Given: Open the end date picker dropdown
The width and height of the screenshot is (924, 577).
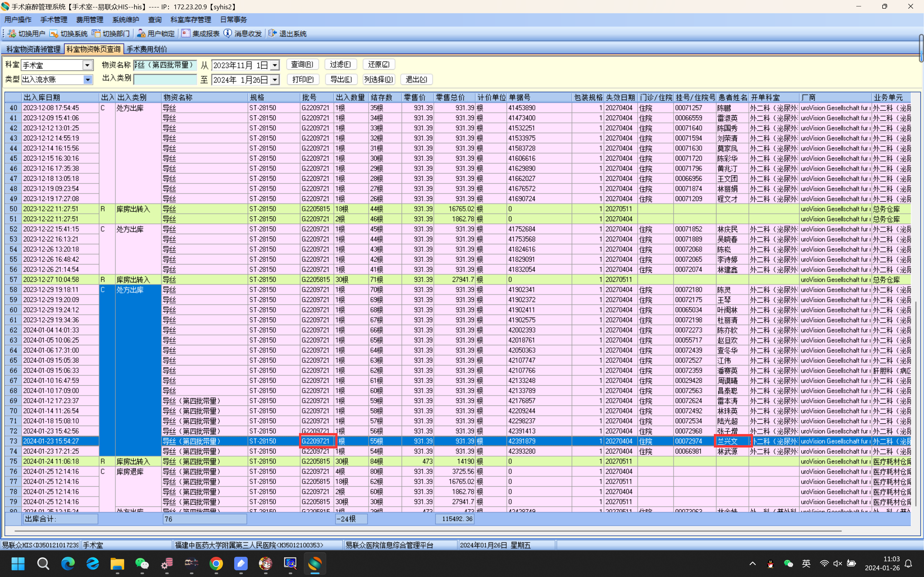Looking at the screenshot, I should pos(275,80).
